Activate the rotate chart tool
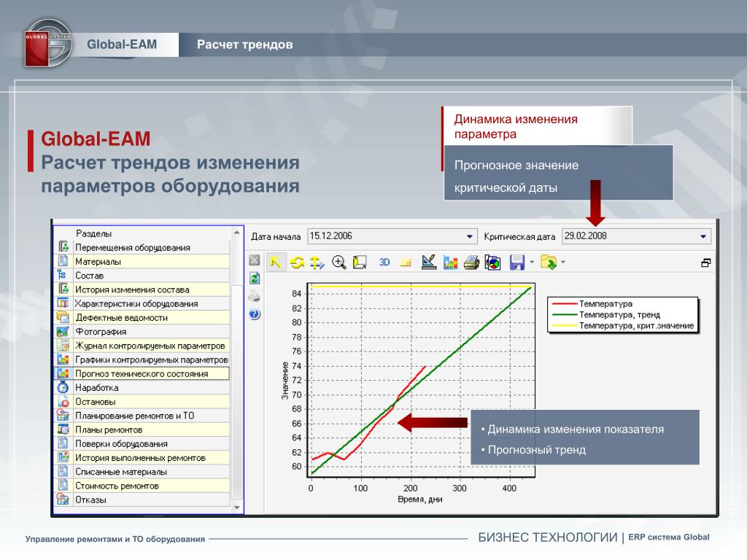This screenshot has width=747, height=560. coord(297,262)
